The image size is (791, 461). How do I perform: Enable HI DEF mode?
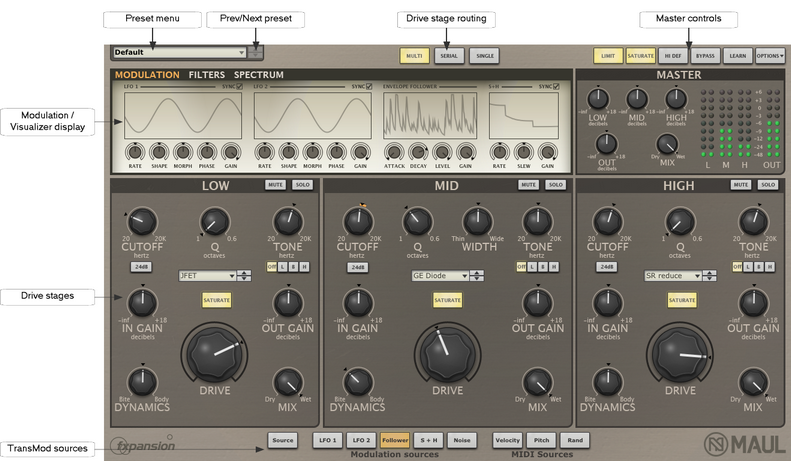pyautogui.click(x=672, y=56)
